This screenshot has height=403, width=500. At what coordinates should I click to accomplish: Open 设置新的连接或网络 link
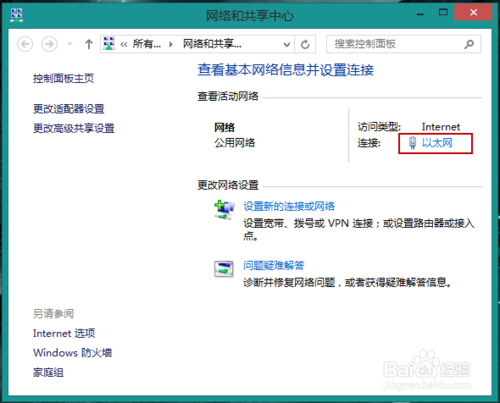pyautogui.click(x=289, y=206)
